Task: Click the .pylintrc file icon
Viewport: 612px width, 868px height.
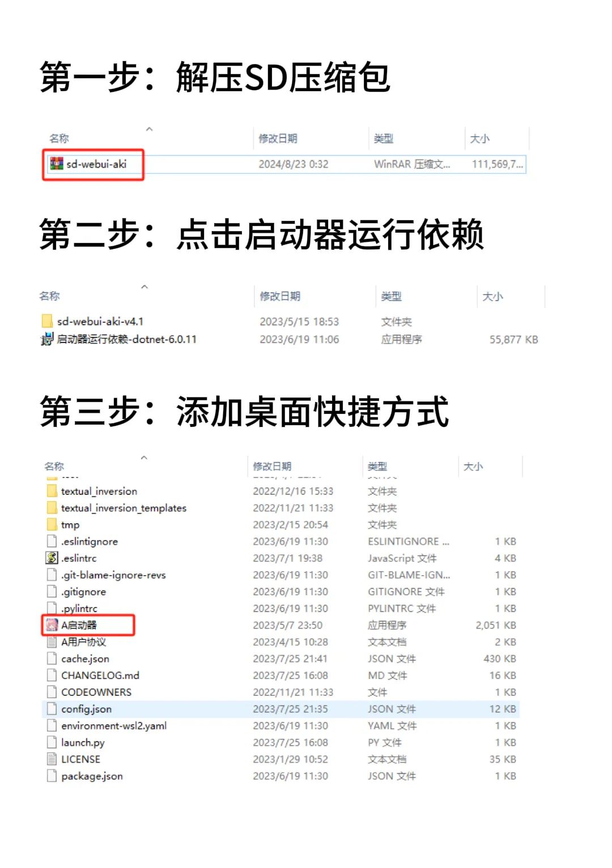Action: pyautogui.click(x=52, y=609)
